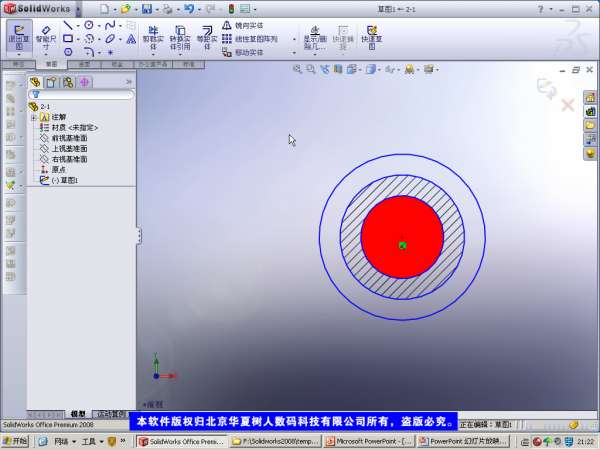The width and height of the screenshot is (600, 450).
Task: Click the Save icon in title bar
Action: tap(147, 9)
